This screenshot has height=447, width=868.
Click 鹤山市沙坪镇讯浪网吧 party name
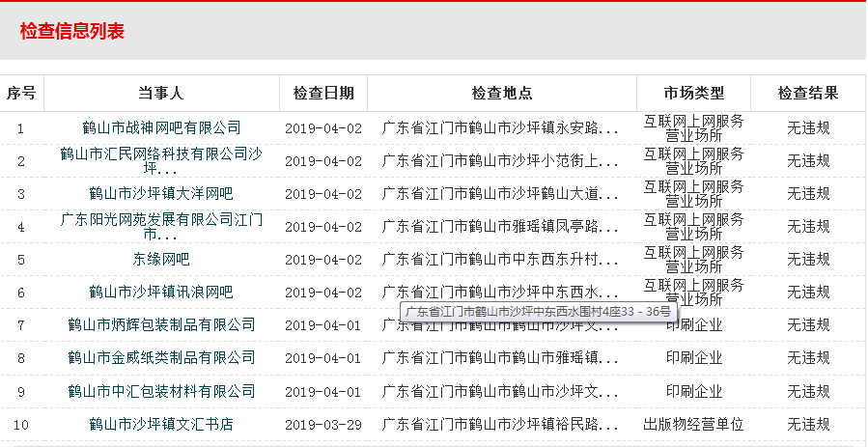tap(161, 292)
